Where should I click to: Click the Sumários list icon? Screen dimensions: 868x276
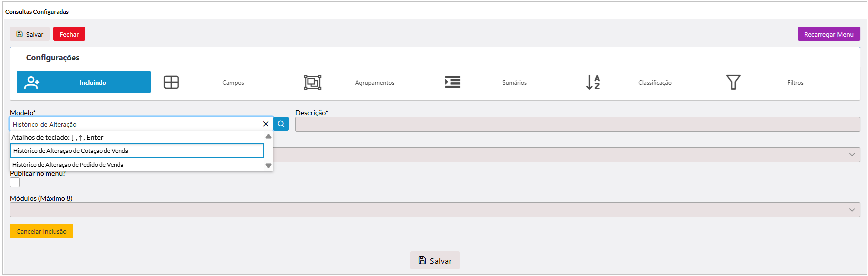452,82
